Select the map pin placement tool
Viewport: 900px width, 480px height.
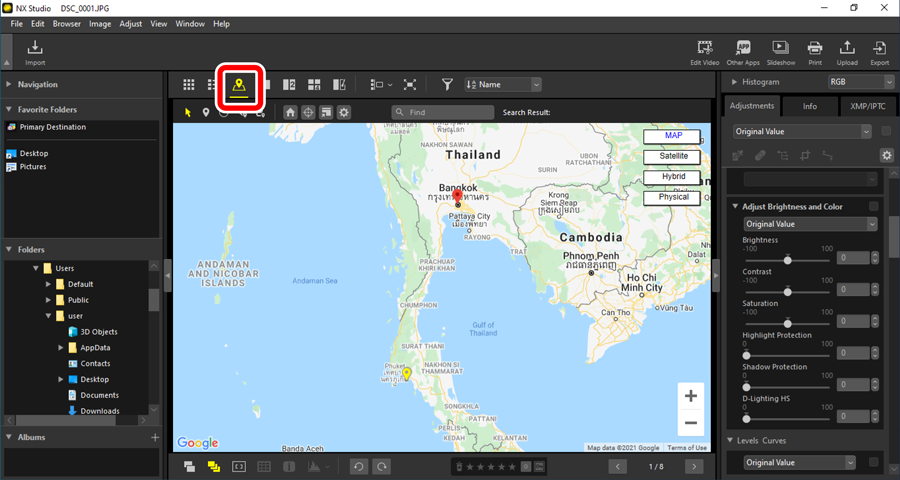pyautogui.click(x=205, y=113)
